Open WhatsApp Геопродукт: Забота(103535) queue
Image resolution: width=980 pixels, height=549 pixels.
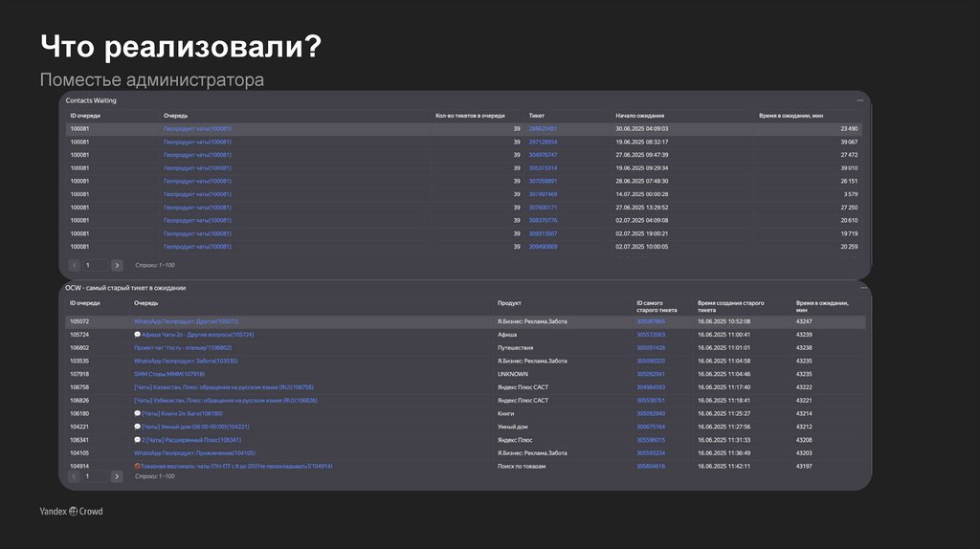(x=186, y=361)
